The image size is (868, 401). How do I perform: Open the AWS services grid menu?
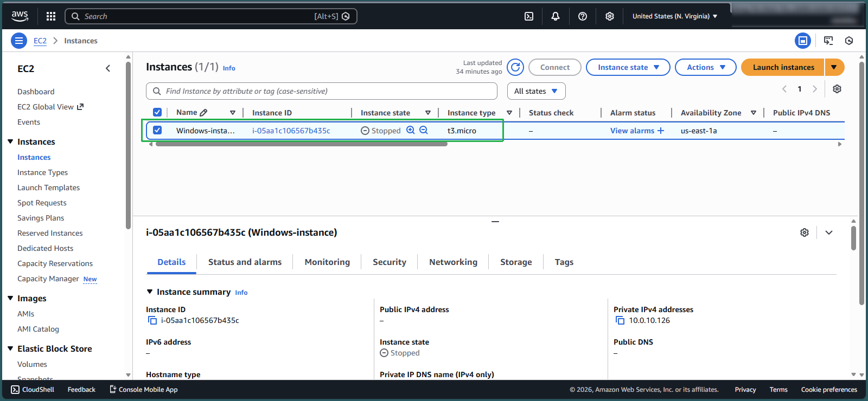pyautogui.click(x=51, y=16)
